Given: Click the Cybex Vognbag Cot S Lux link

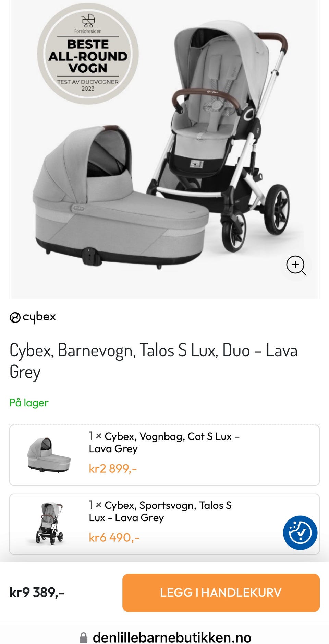Looking at the screenshot, I should [164, 442].
